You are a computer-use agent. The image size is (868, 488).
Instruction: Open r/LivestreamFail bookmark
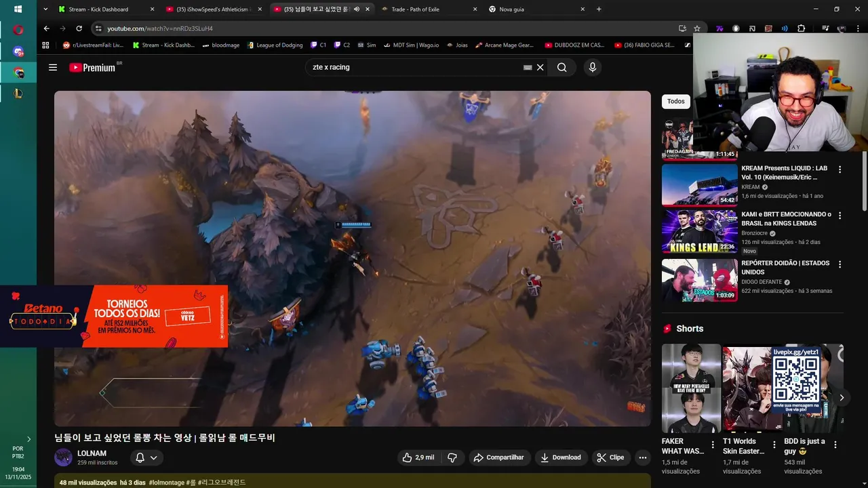(94, 45)
